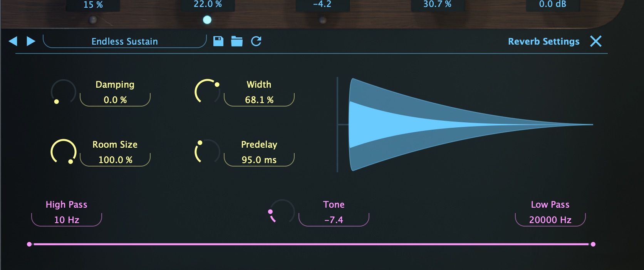This screenshot has height=270, width=644.
Task: Click the Reverb Settings title
Action: (x=543, y=42)
